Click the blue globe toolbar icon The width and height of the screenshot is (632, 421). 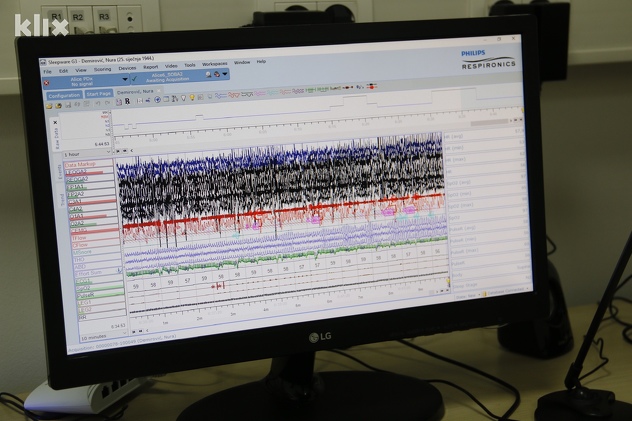pyautogui.click(x=158, y=100)
